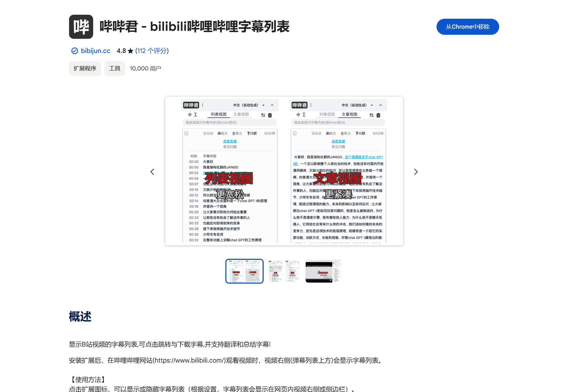Click the 扩展程序 category chip
Image resolution: width=580 pixels, height=392 pixels.
point(85,68)
